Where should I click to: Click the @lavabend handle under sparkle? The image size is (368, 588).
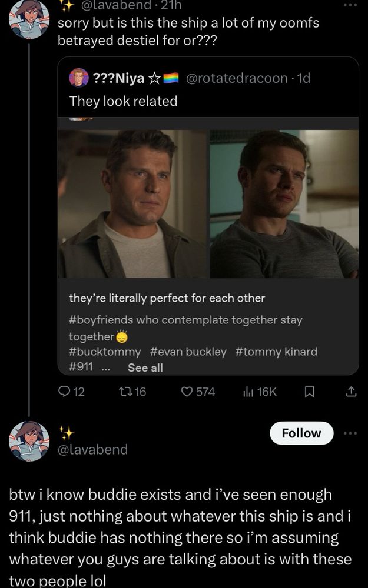(x=92, y=449)
